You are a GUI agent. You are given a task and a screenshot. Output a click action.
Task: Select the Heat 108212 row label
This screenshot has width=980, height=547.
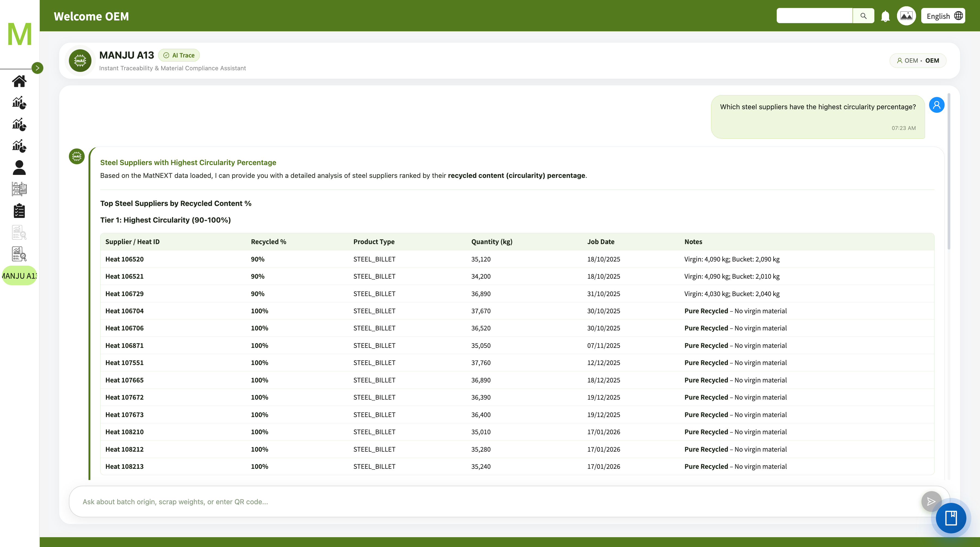pos(124,449)
